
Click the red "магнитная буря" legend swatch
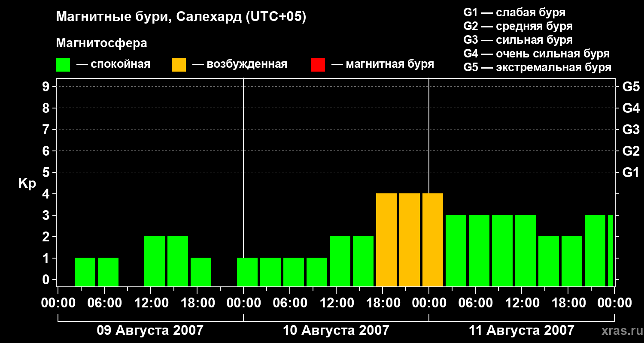(x=318, y=65)
